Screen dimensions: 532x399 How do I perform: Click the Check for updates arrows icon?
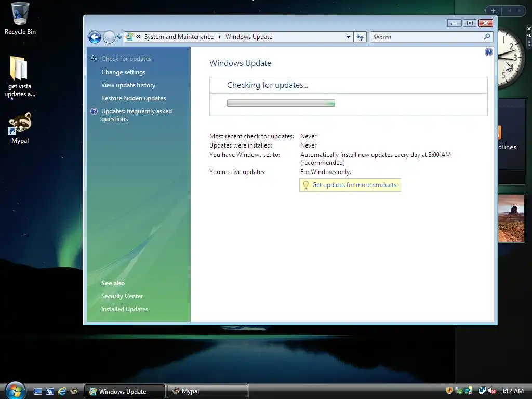pos(94,58)
